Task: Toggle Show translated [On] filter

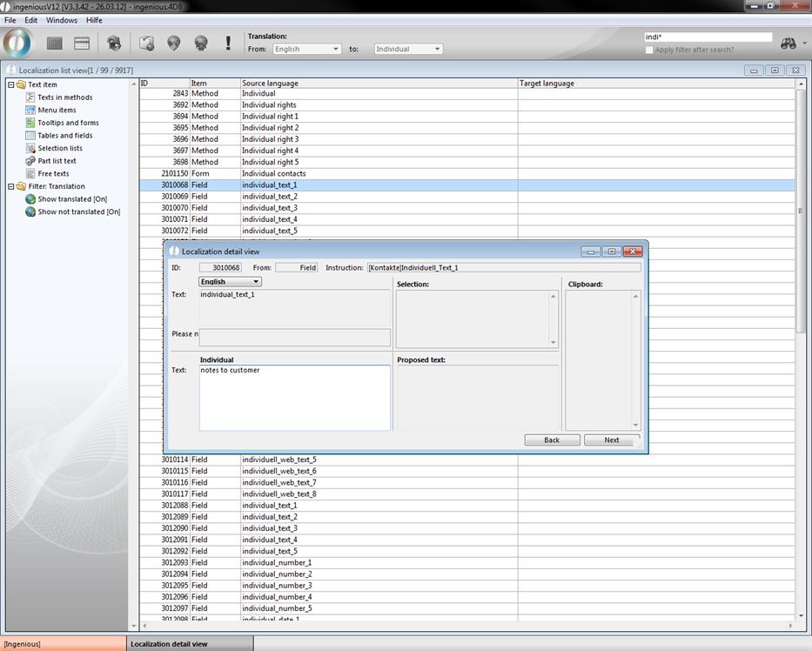Action: (30, 199)
